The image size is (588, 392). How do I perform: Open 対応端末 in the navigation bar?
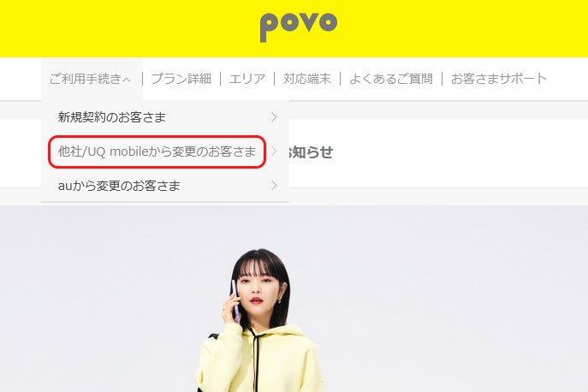click(307, 79)
